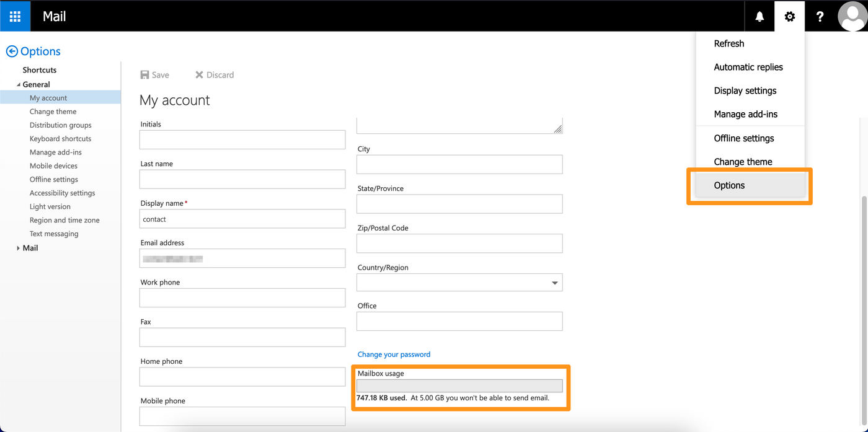The width and height of the screenshot is (868, 432).
Task: Open Keyboard shortcuts in the sidebar
Action: click(x=60, y=139)
